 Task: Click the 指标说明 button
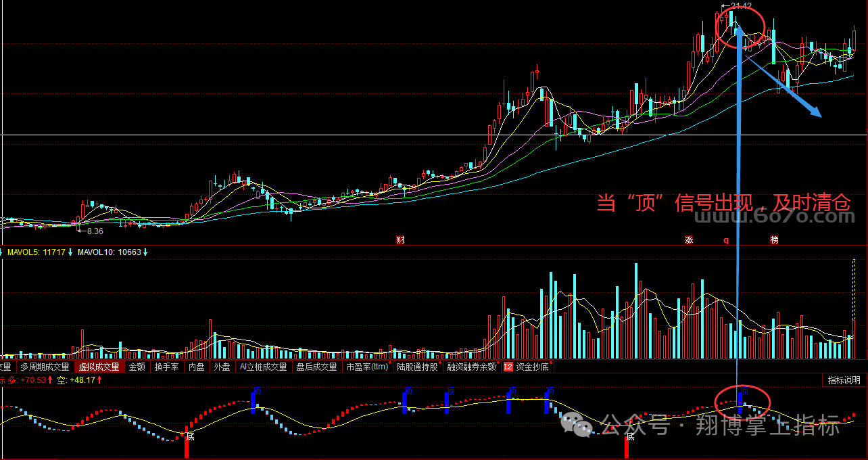(x=844, y=380)
